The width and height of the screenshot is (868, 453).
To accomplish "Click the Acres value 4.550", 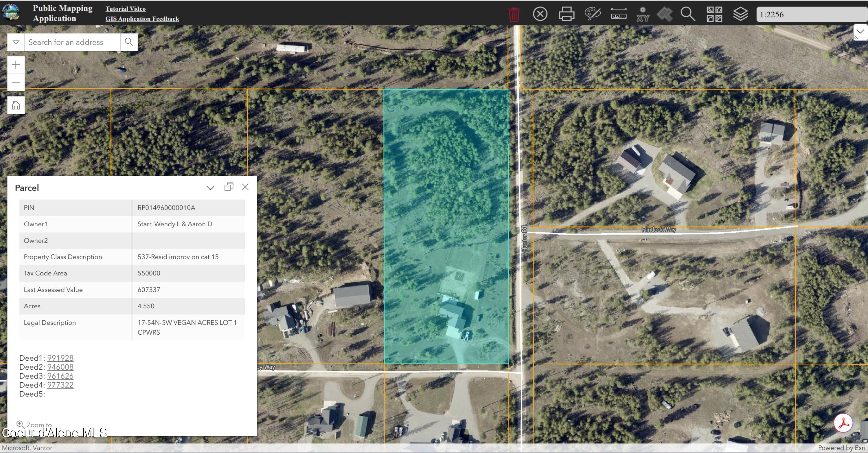I will [x=146, y=306].
